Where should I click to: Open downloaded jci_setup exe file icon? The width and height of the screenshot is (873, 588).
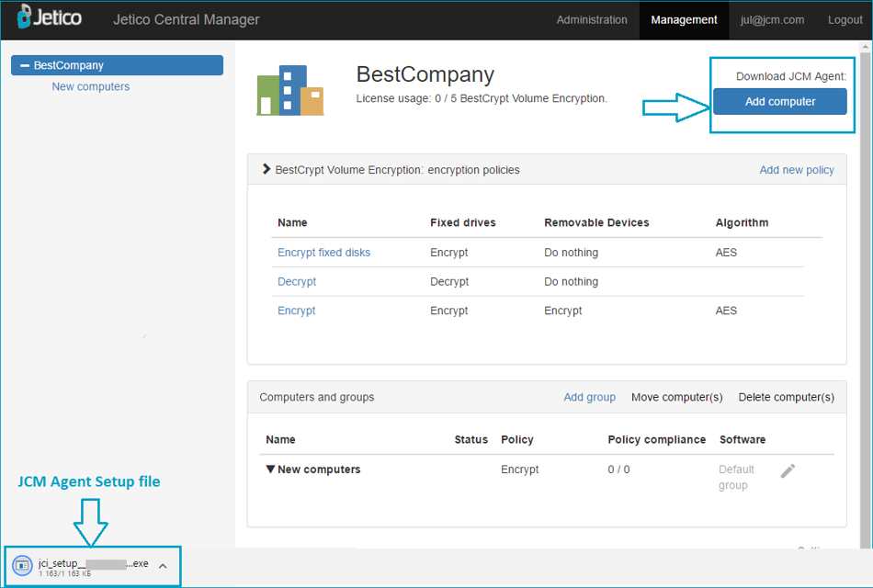pyautogui.click(x=22, y=566)
